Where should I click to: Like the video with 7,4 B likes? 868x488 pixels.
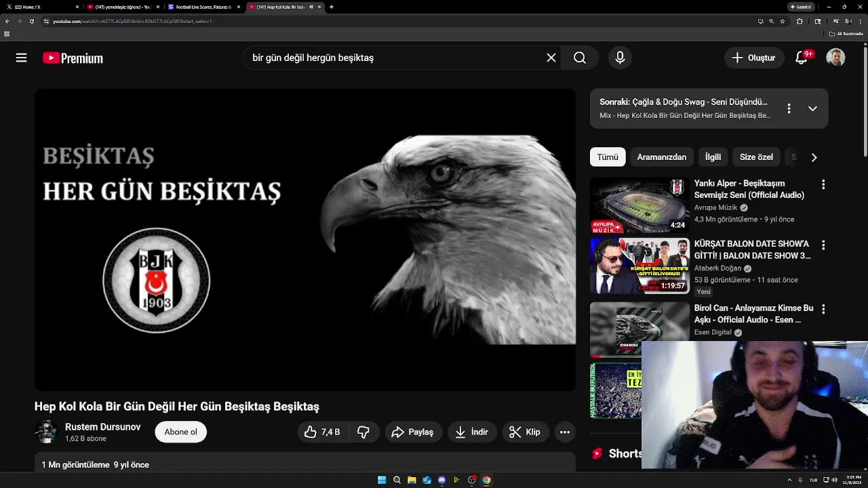(x=322, y=432)
